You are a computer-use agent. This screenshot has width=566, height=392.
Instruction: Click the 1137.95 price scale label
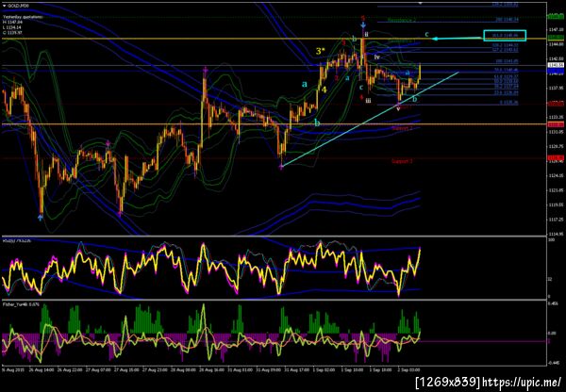[x=556, y=88]
